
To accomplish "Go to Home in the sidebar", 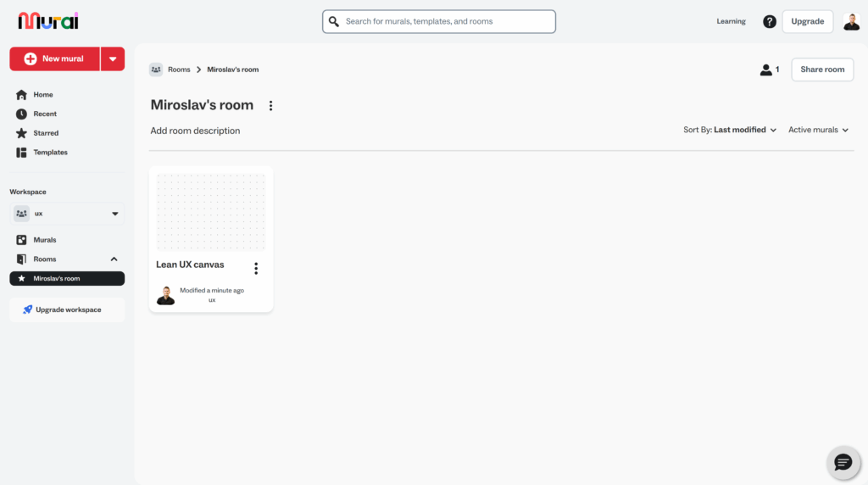I will 42,94.
